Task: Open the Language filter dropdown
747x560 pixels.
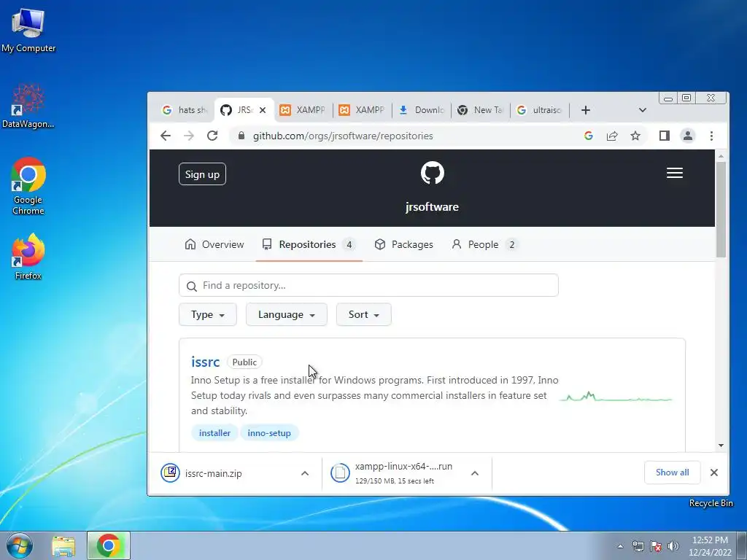Action: [x=286, y=314]
